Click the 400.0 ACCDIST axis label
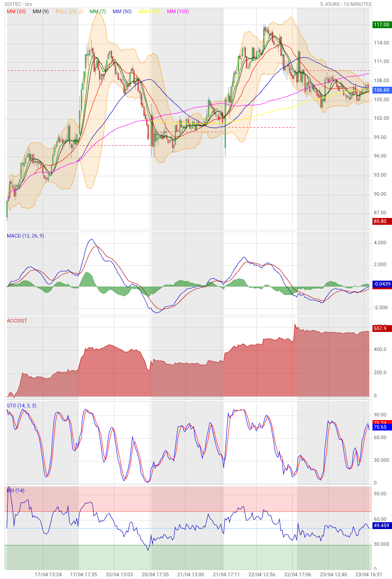This screenshot has width=392, height=579. click(380, 350)
